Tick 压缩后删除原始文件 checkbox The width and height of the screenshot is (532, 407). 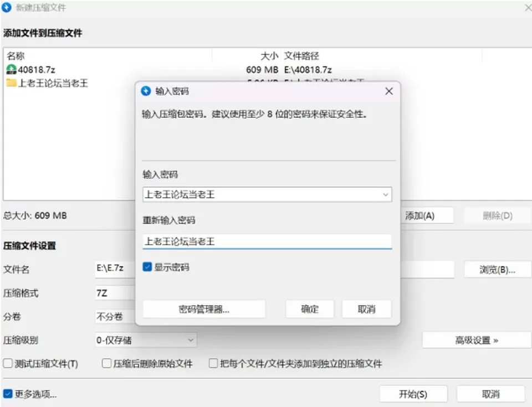pos(106,363)
